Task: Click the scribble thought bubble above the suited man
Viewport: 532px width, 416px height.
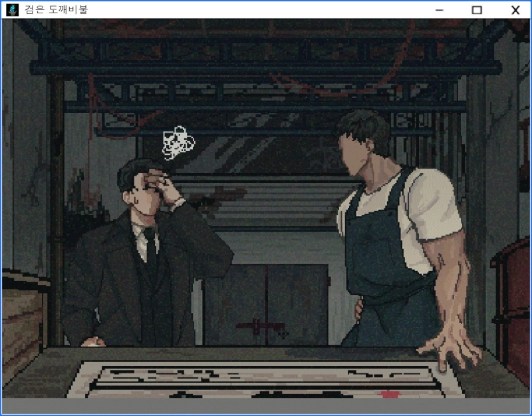Action: click(178, 142)
